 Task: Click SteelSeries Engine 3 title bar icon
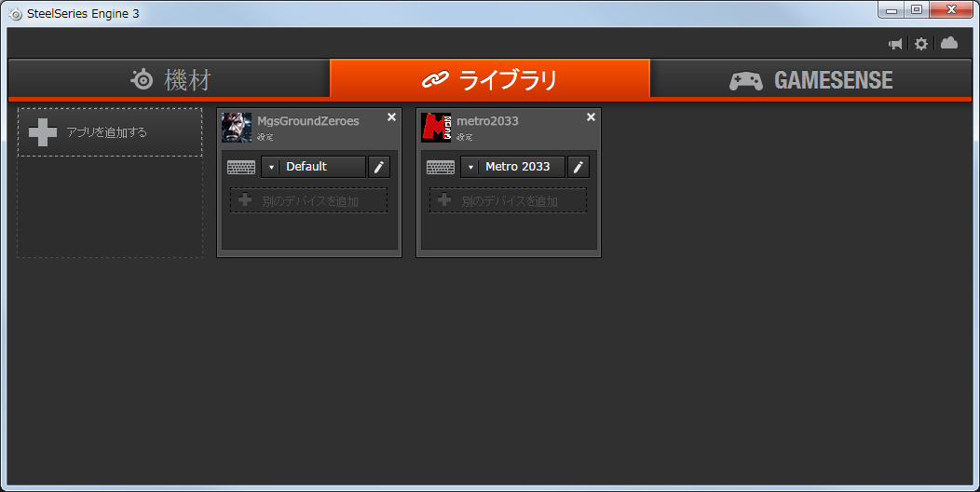16,14
